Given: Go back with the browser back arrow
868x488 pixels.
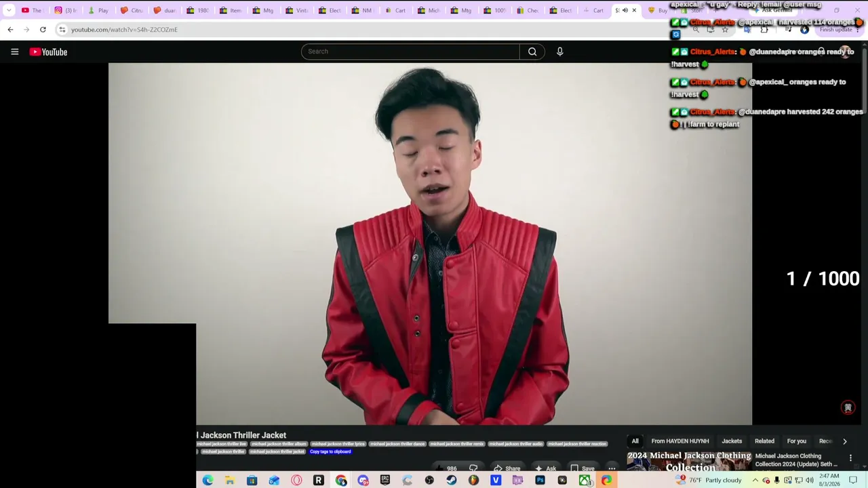Looking at the screenshot, I should pos(10,30).
